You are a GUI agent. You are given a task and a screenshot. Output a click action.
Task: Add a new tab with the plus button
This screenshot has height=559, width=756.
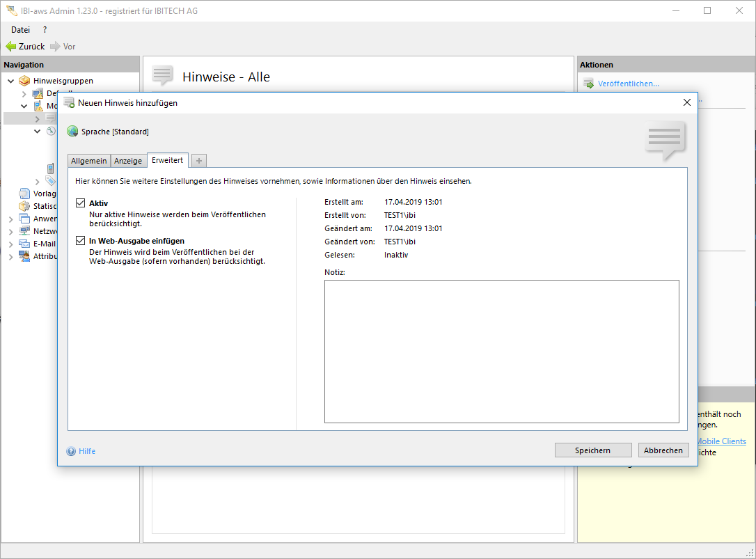(x=199, y=161)
